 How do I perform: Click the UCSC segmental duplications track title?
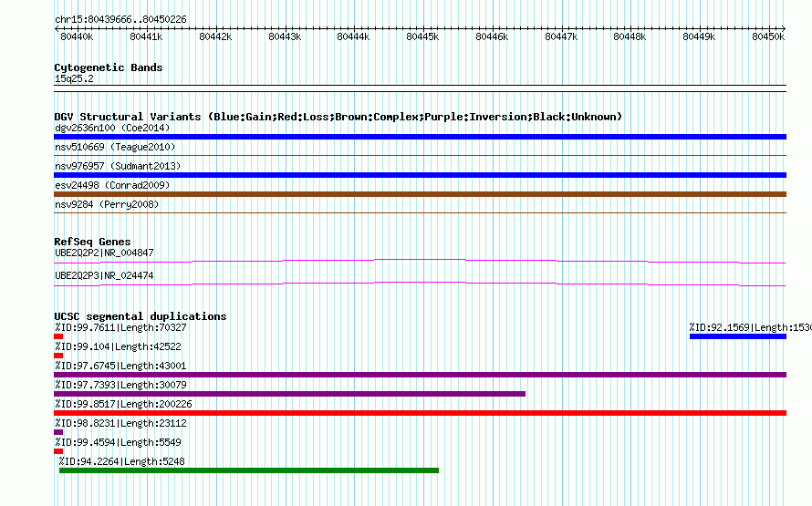(141, 316)
